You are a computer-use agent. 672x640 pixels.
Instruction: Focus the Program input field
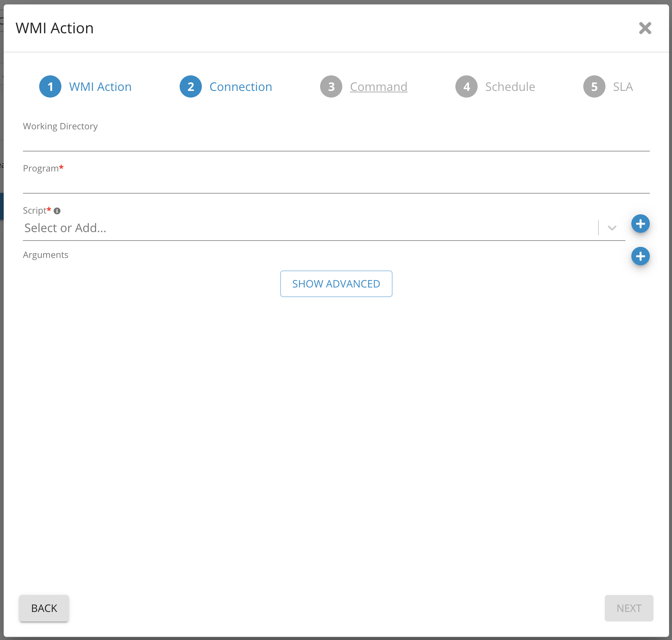pyautogui.click(x=336, y=185)
